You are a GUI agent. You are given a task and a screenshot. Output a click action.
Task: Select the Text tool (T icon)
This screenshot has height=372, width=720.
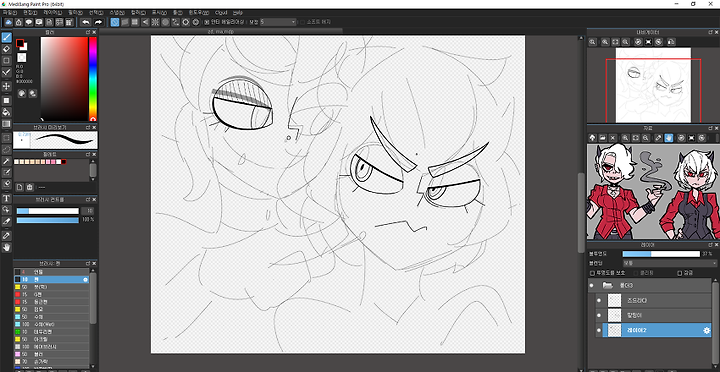coord(6,198)
